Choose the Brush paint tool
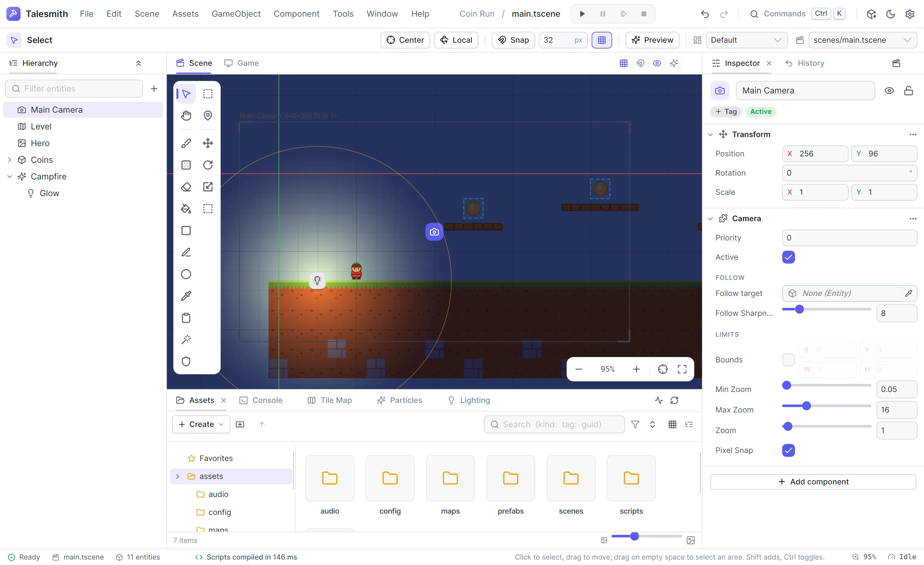924x565 pixels. (186, 143)
